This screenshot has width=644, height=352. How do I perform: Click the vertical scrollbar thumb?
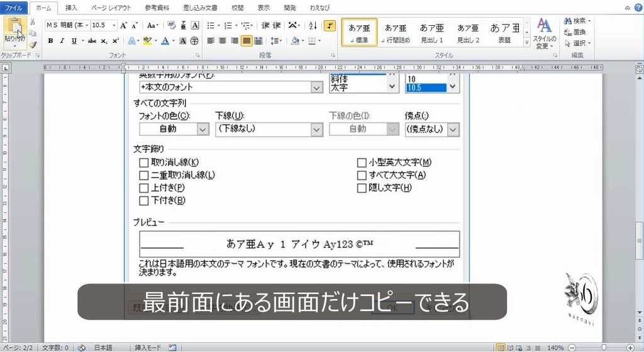(x=639, y=241)
